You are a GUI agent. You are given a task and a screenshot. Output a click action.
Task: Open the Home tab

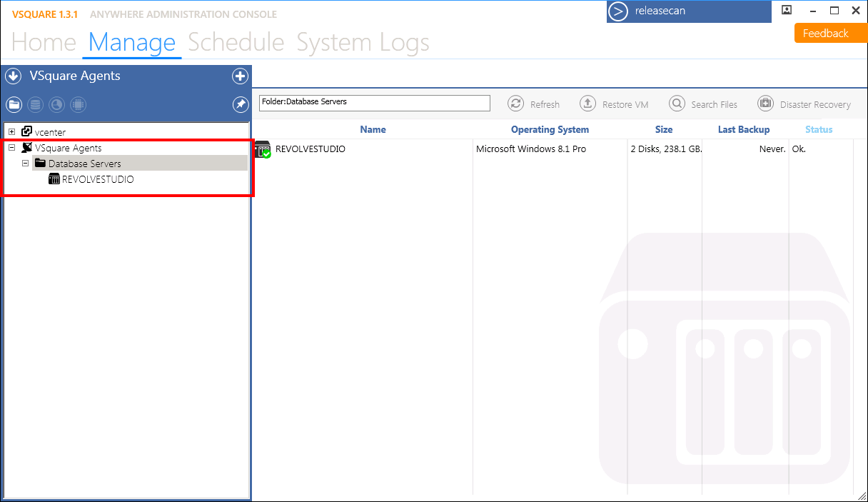pyautogui.click(x=44, y=43)
